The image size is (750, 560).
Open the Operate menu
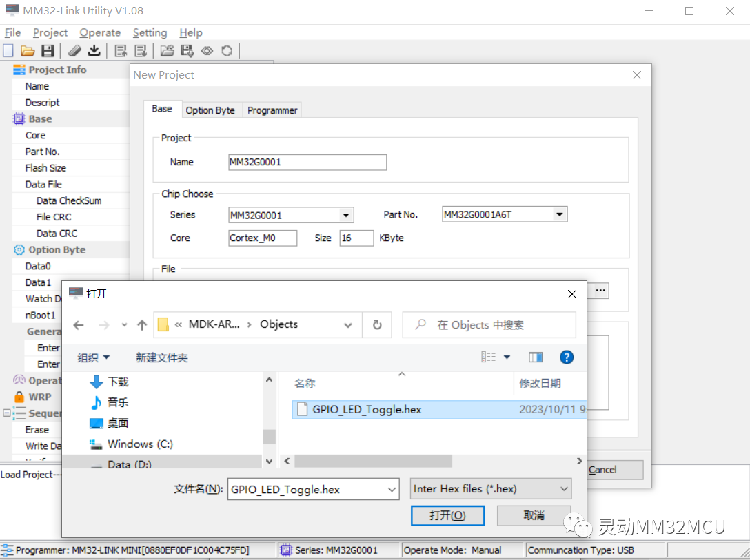100,32
